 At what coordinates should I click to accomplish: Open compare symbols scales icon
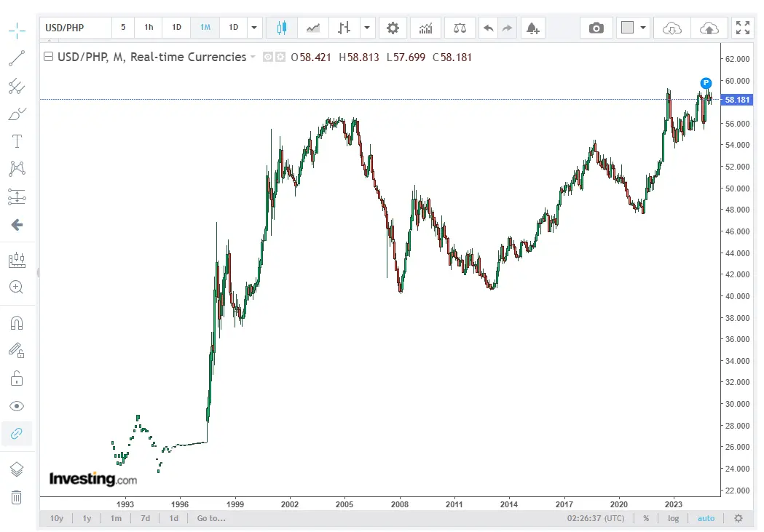[x=460, y=28]
